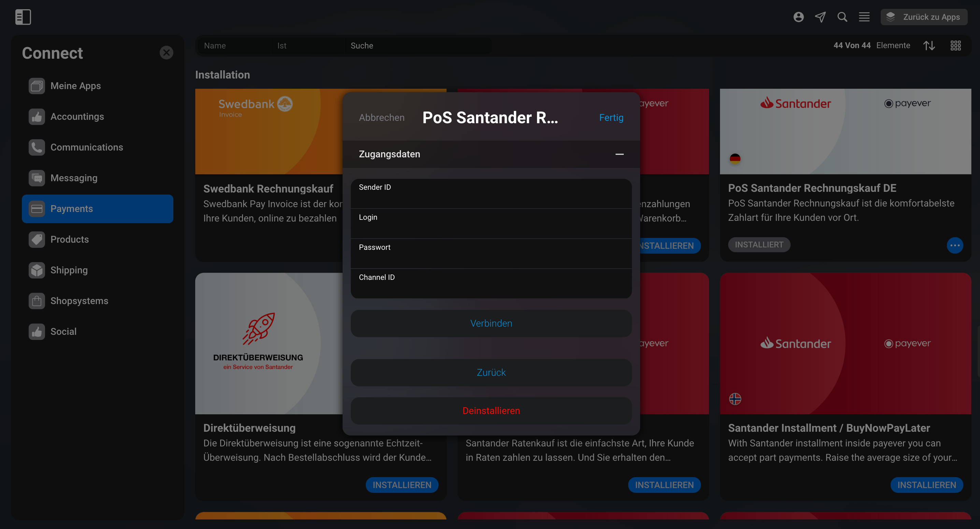Screen dimensions: 980x529
Task: Click the Direktüberweisung card title
Action: click(x=249, y=428)
